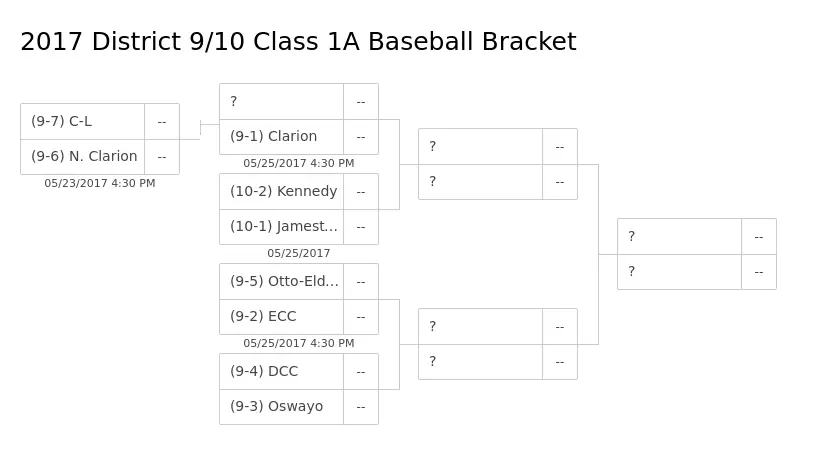This screenshot has height=473, width=840.
Task: Click the (9-7) C-L team entry
Action: 82,122
